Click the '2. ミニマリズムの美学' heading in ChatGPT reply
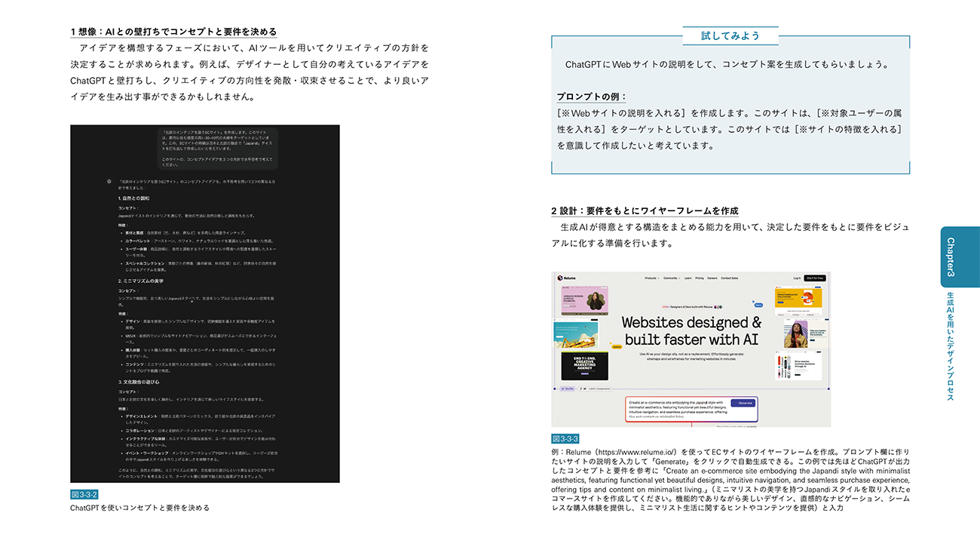The image size is (980, 550). pyautogui.click(x=140, y=281)
